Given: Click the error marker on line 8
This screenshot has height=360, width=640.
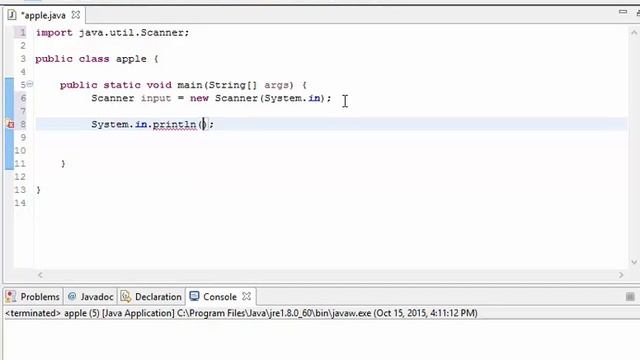Looking at the screenshot, I should click(x=11, y=124).
